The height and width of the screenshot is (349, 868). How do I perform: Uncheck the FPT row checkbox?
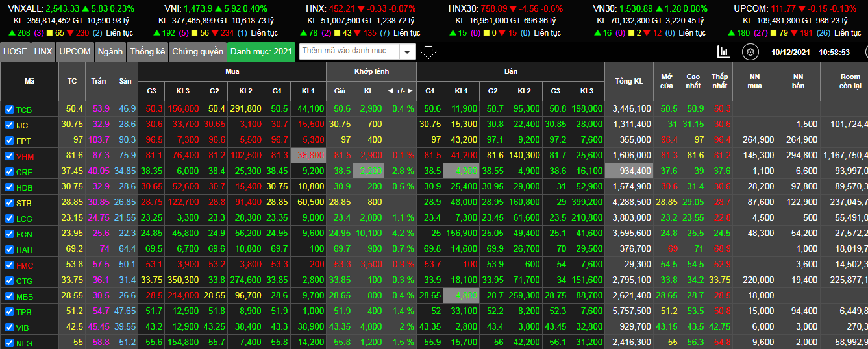9,141
